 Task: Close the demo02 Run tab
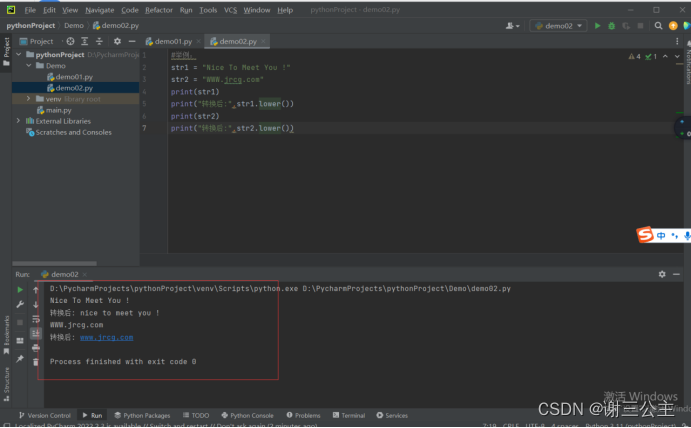[85, 275]
